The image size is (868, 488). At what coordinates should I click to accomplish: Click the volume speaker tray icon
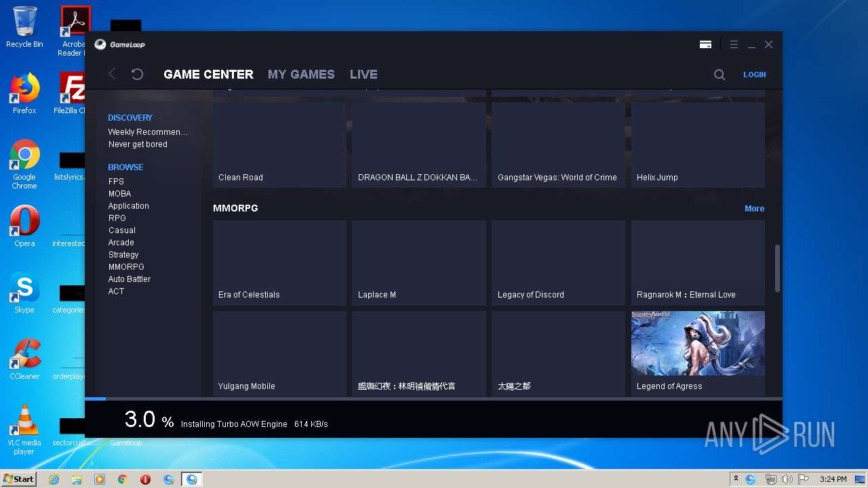point(787,479)
